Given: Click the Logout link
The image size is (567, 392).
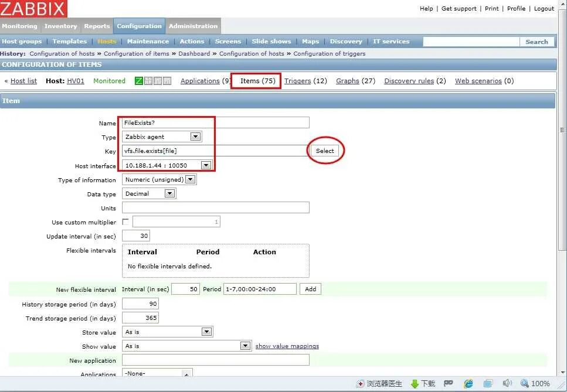Looking at the screenshot, I should coord(544,8).
